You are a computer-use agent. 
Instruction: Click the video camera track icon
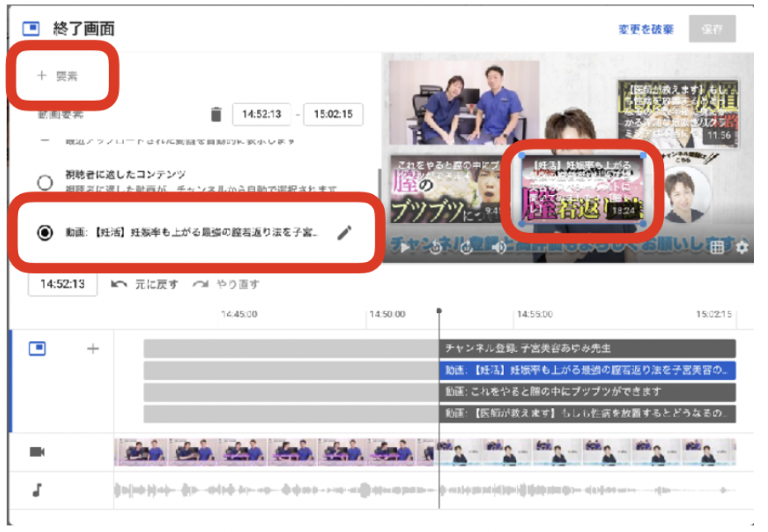click(37, 452)
